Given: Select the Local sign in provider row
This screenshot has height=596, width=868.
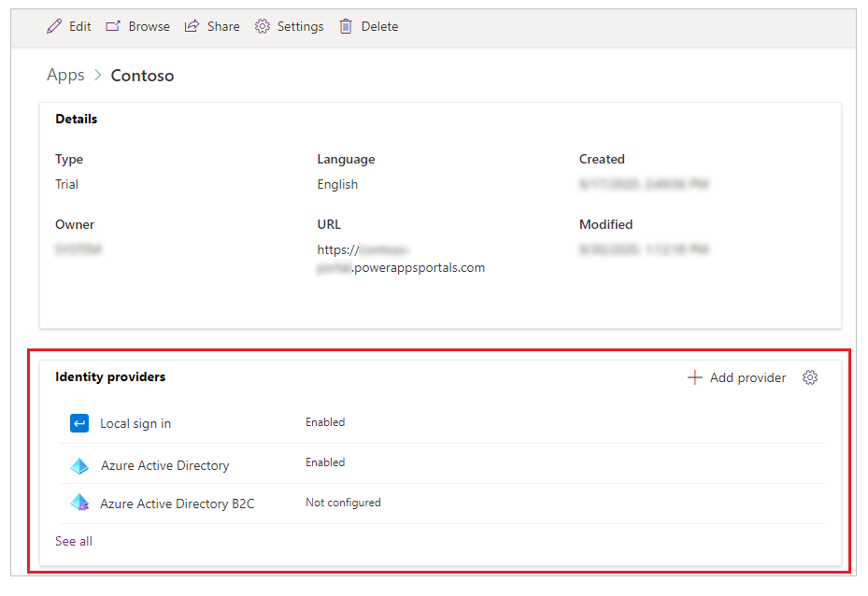Looking at the screenshot, I should 442,423.
